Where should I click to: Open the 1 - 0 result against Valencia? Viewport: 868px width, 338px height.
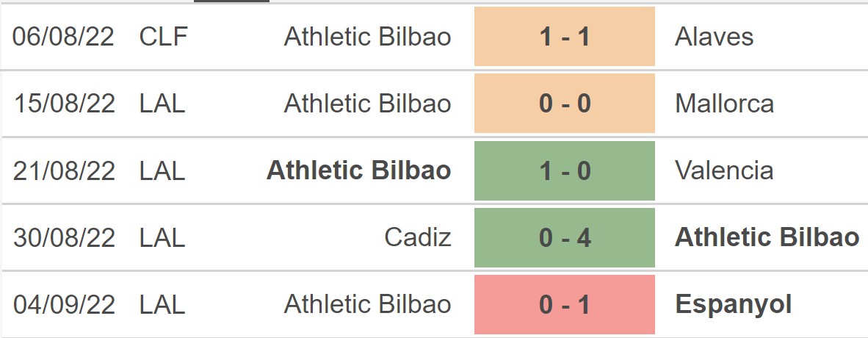coord(564,170)
